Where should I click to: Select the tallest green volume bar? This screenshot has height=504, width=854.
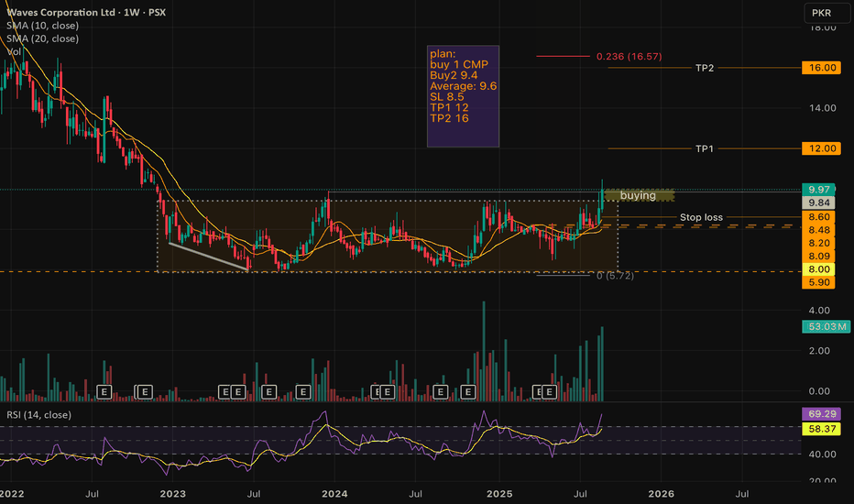coord(484,352)
